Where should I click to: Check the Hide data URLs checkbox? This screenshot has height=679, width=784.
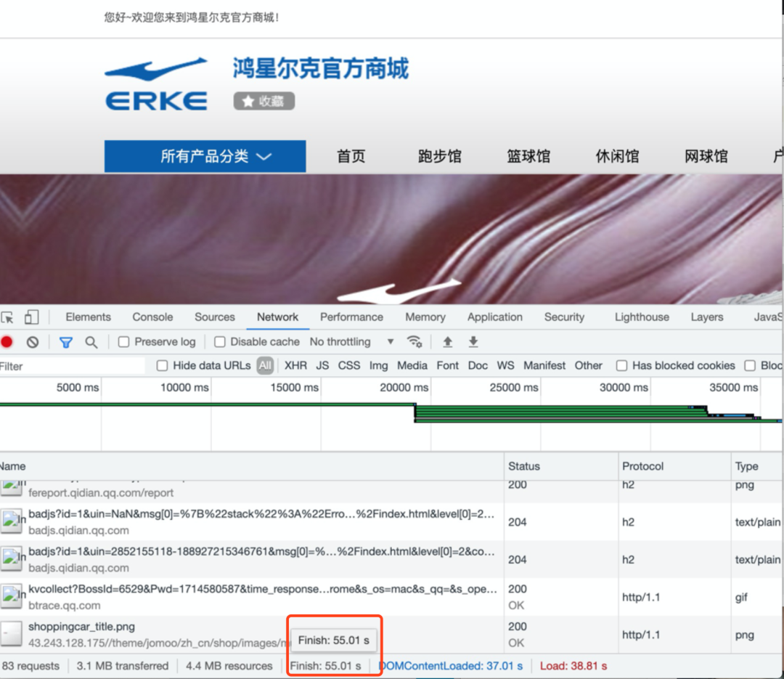162,366
